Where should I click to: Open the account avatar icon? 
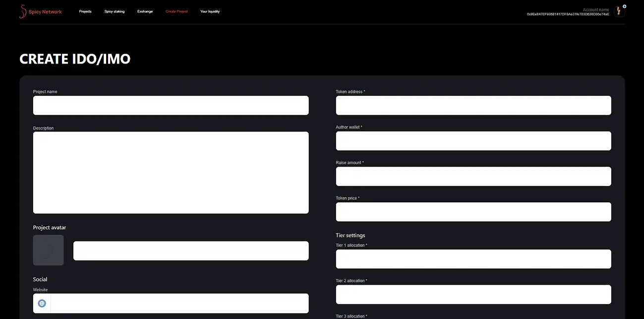(x=619, y=11)
